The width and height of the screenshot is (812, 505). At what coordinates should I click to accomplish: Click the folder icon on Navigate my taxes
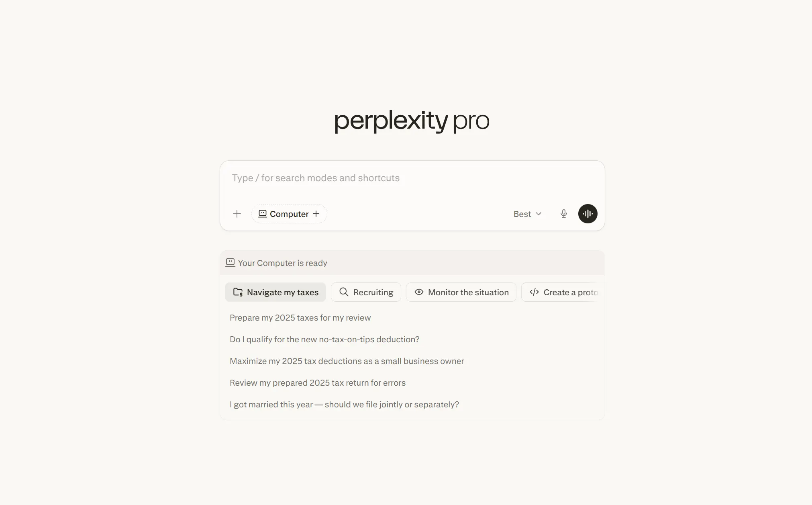[x=237, y=292]
